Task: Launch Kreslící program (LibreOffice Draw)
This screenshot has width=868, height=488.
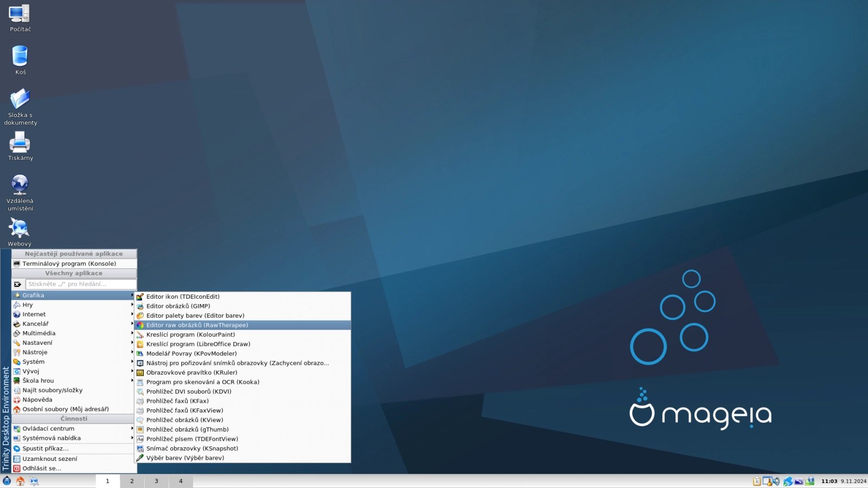Action: tap(243, 344)
